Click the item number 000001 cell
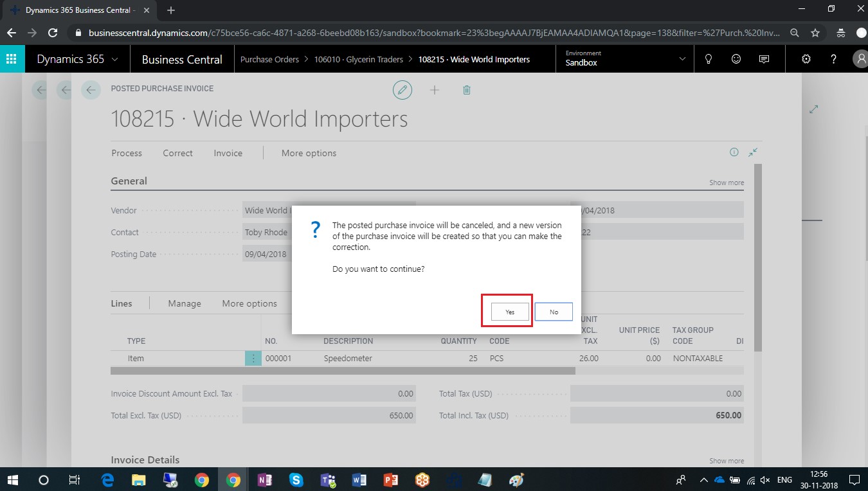The width and height of the screenshot is (868, 491). click(x=278, y=359)
